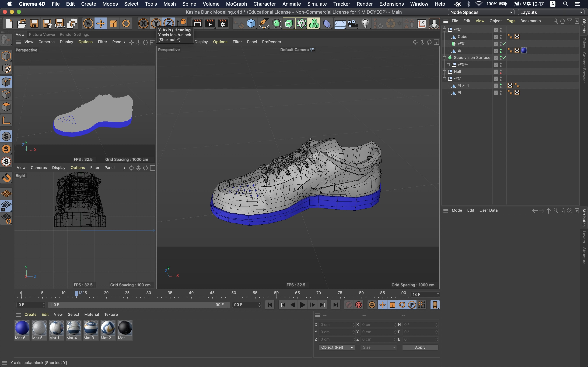
Task: Toggle Subdivision Surface enable checkmark
Action: pyautogui.click(x=504, y=57)
